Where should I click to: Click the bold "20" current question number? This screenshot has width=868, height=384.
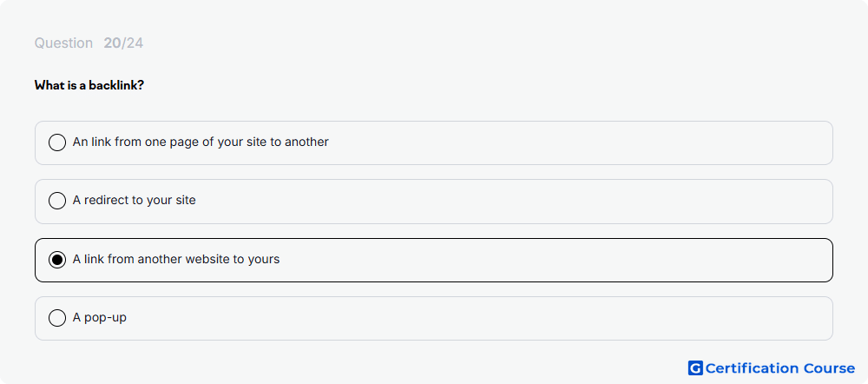tap(112, 43)
